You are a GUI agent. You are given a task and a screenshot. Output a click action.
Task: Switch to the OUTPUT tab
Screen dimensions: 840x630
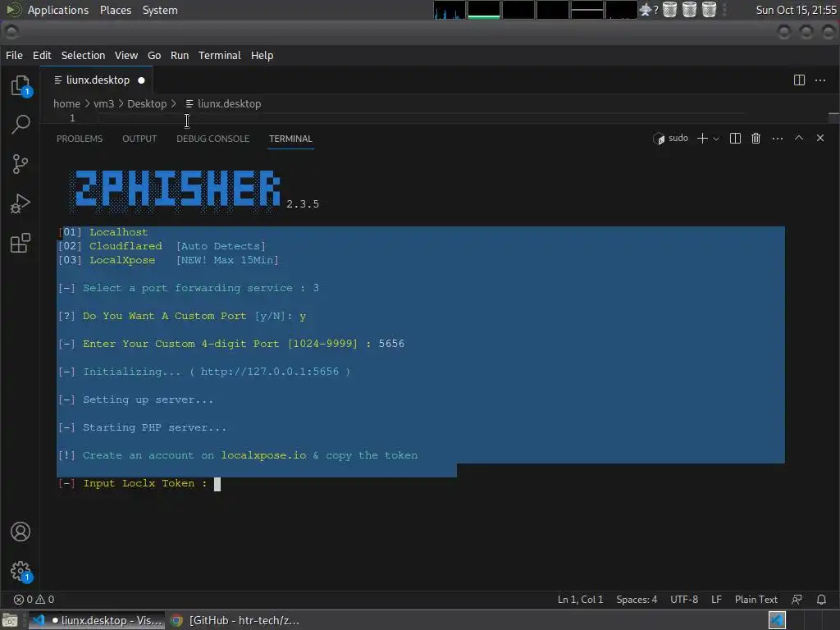139,138
